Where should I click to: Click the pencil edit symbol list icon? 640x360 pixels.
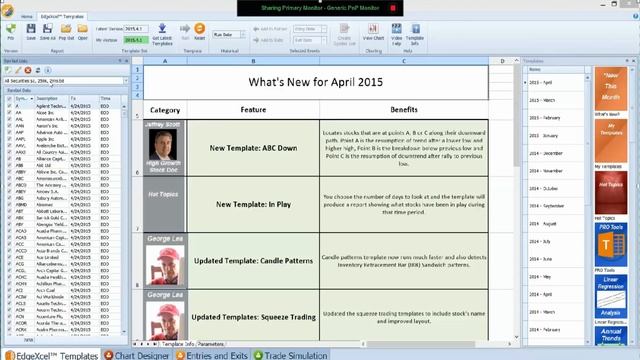click(18, 70)
